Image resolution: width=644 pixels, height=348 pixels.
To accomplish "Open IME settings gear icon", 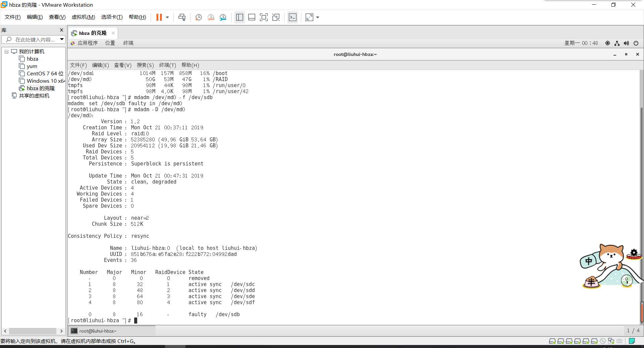I will 634,253.
